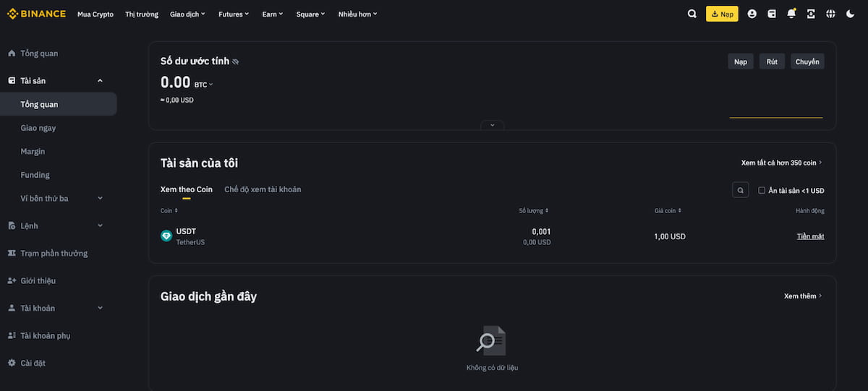The height and width of the screenshot is (391, 868).
Task: Expand the Lệnh sidebar section
Action: pyautogui.click(x=100, y=225)
